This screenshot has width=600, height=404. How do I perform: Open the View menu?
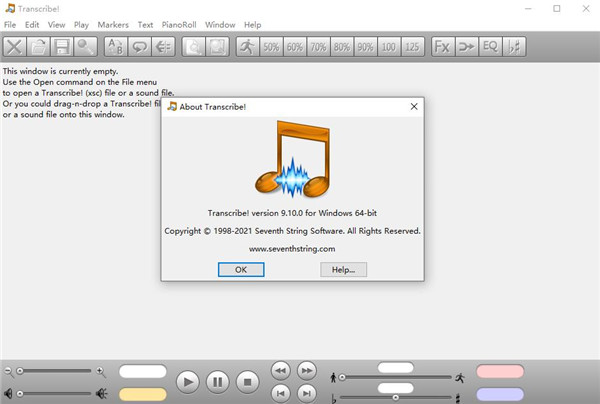[x=57, y=25]
